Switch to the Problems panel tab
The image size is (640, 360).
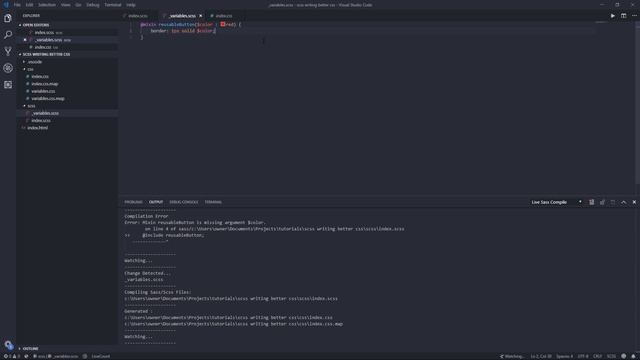click(133, 202)
